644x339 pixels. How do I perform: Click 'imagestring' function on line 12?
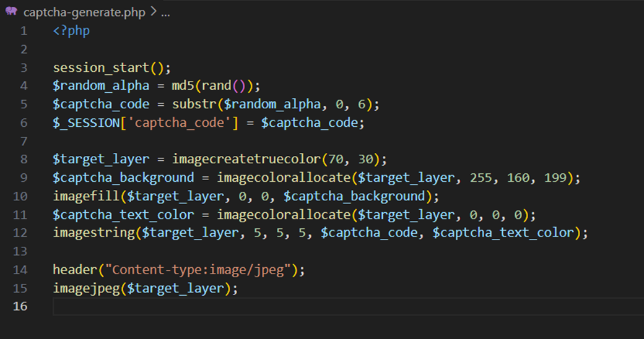pos(94,233)
